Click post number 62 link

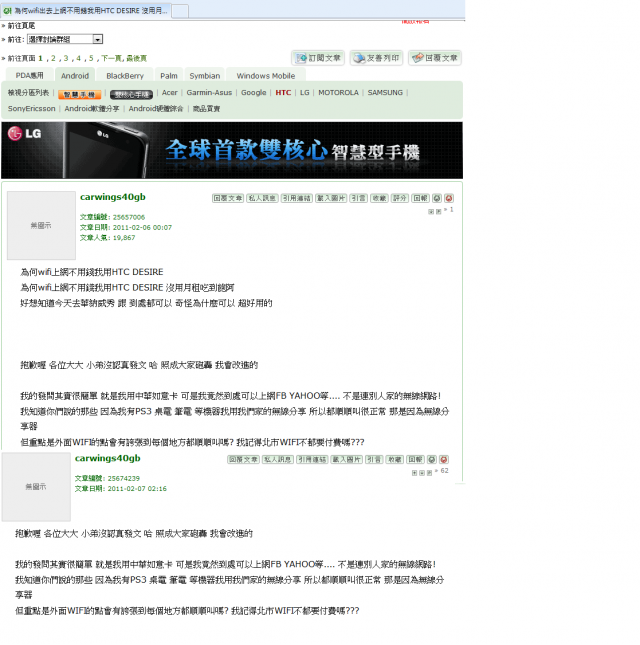tap(444, 471)
